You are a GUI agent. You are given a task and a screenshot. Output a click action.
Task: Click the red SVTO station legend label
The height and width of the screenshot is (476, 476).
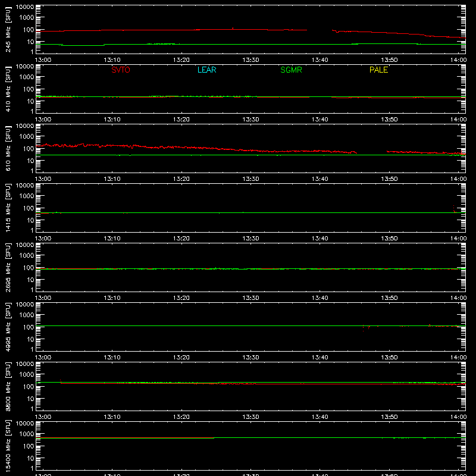(121, 70)
